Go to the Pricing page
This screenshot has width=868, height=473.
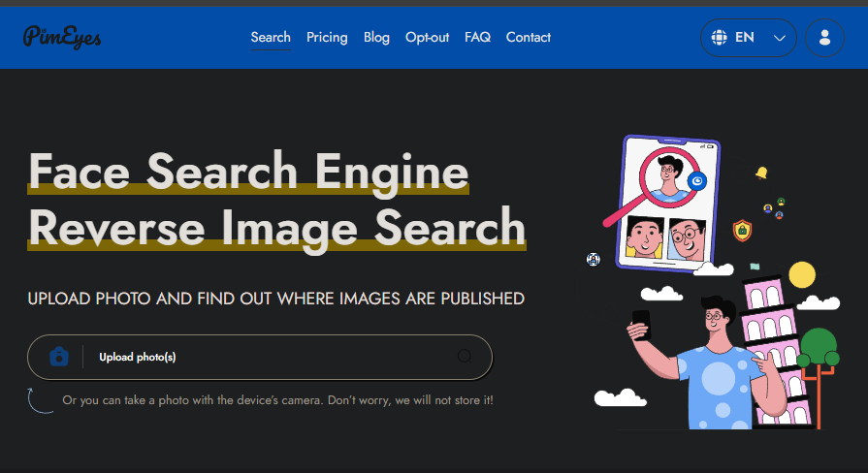point(327,37)
